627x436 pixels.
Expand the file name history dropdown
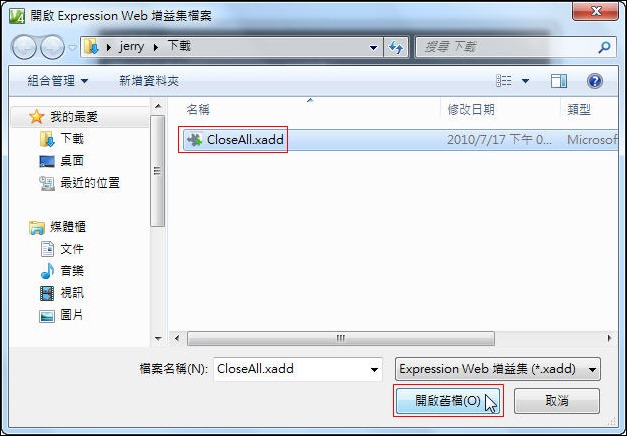pyautogui.click(x=374, y=369)
